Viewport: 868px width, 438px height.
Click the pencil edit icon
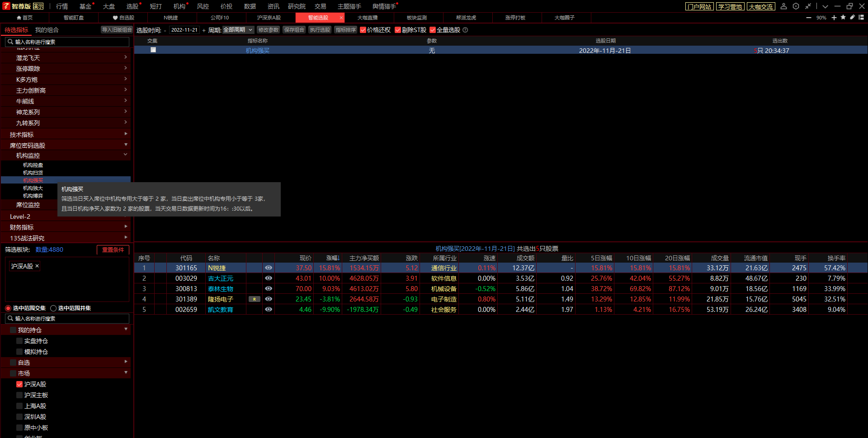852,17
